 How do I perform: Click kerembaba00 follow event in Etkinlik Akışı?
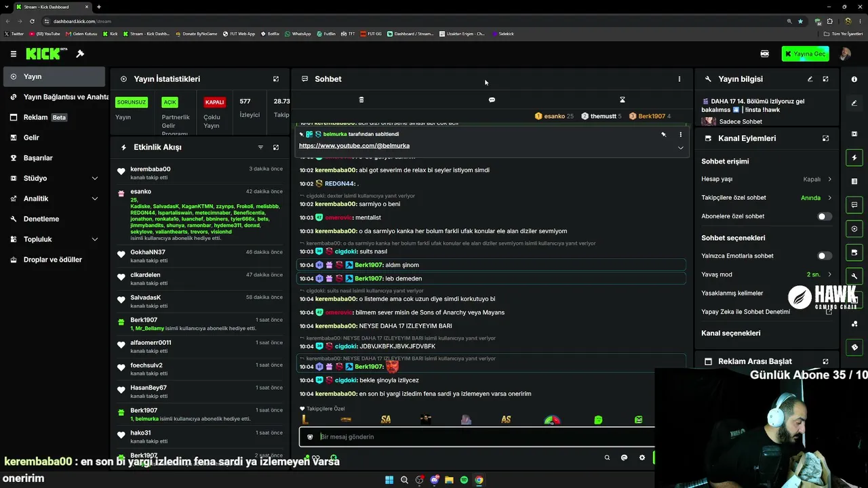(x=200, y=173)
